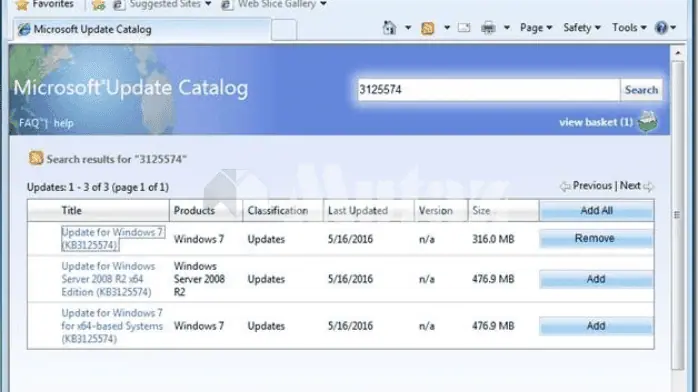The width and height of the screenshot is (698, 392).
Task: Click Add for Windows 7 x64-based update
Action: point(596,326)
